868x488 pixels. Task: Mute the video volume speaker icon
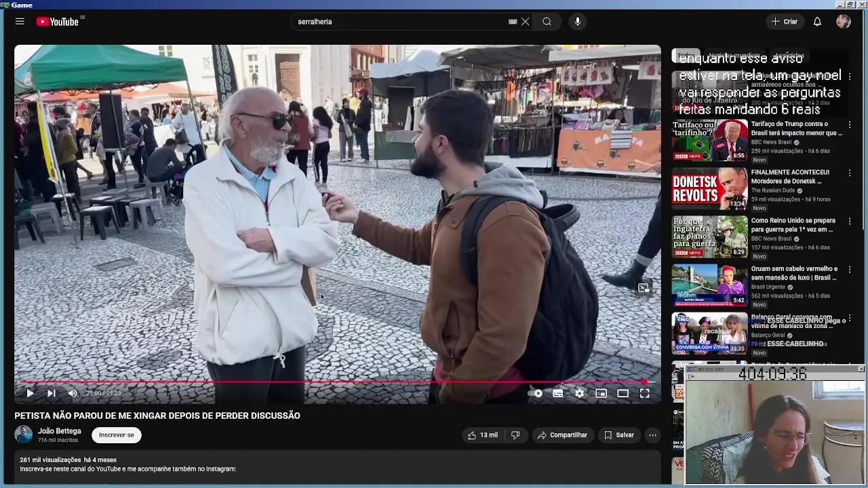pos(73,393)
